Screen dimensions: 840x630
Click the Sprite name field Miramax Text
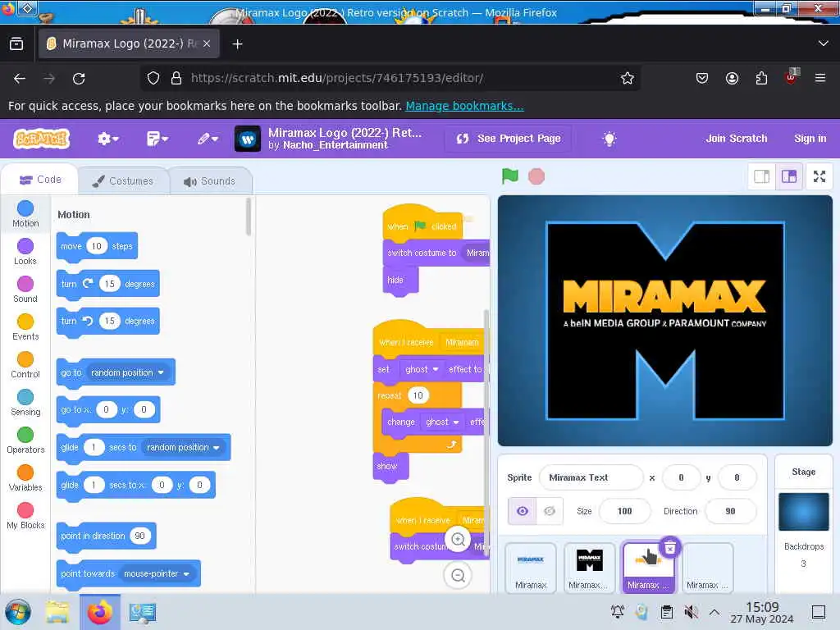591,477
